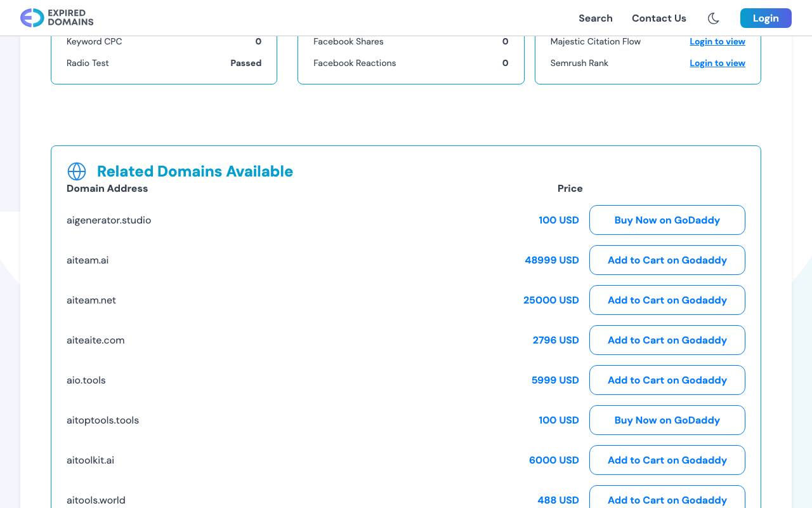Image resolution: width=812 pixels, height=508 pixels.
Task: Select the aiteaite.com domain name
Action: pyautogui.click(x=96, y=340)
